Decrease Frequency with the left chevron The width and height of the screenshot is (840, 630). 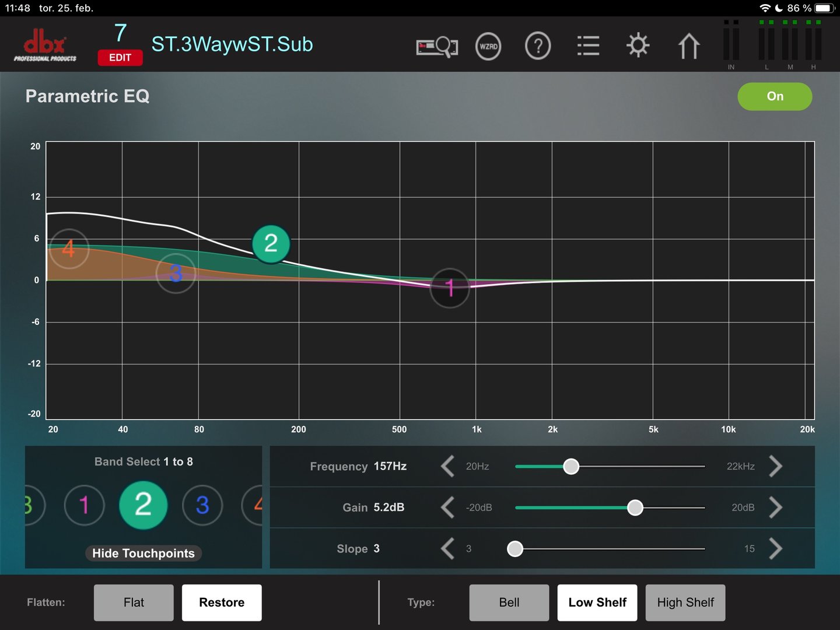[x=447, y=466]
